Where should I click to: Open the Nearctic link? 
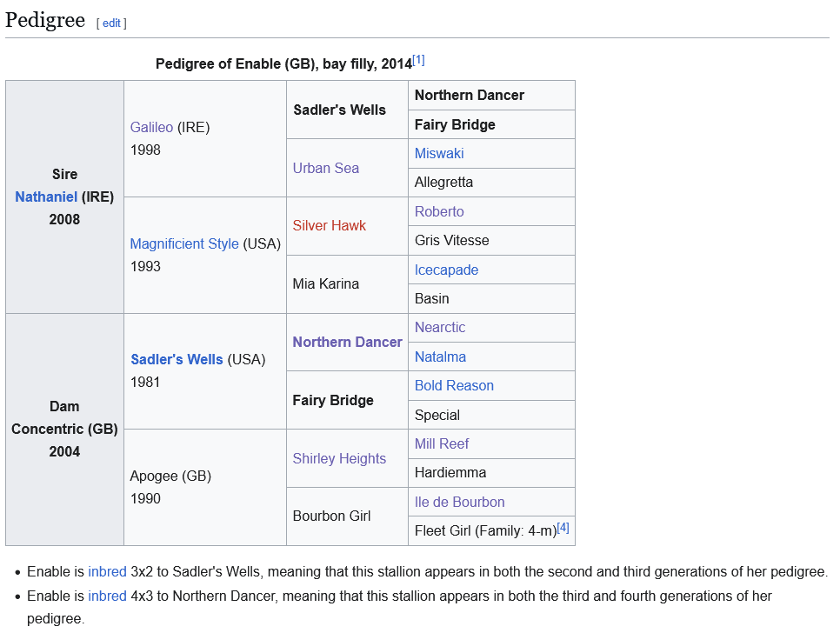[440, 327]
